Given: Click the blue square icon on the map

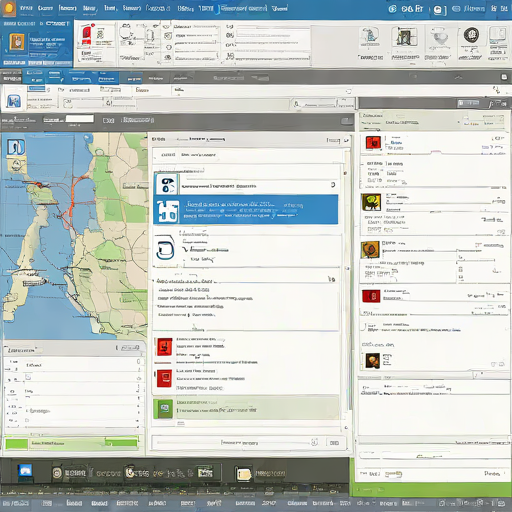Looking at the screenshot, I should tap(16, 147).
